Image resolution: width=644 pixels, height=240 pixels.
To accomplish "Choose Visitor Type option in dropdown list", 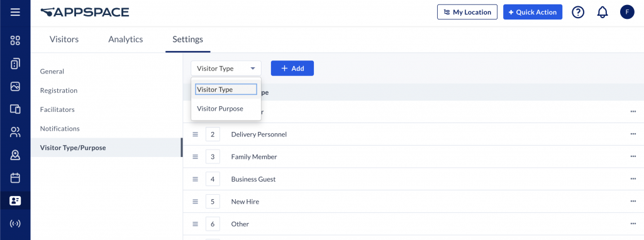I will (x=226, y=89).
